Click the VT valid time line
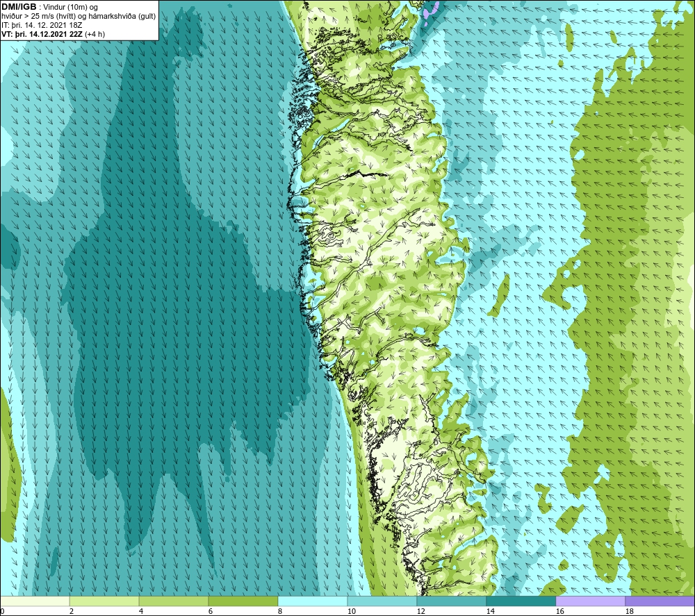 54,34
